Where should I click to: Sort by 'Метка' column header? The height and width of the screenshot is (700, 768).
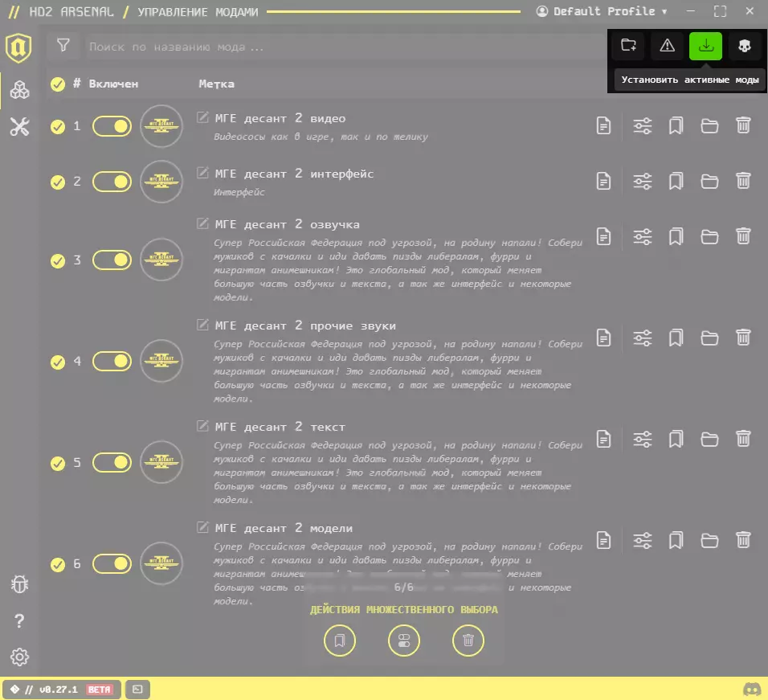click(x=216, y=84)
